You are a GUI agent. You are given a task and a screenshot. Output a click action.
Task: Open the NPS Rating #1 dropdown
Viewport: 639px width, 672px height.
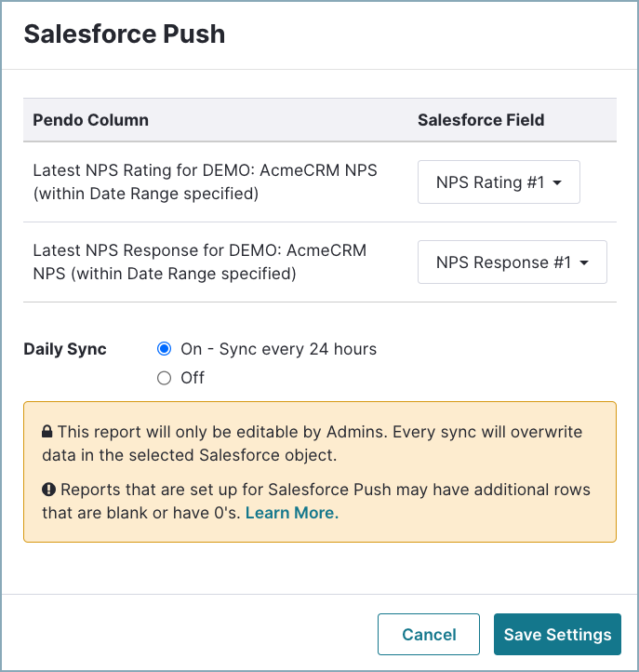point(499,182)
